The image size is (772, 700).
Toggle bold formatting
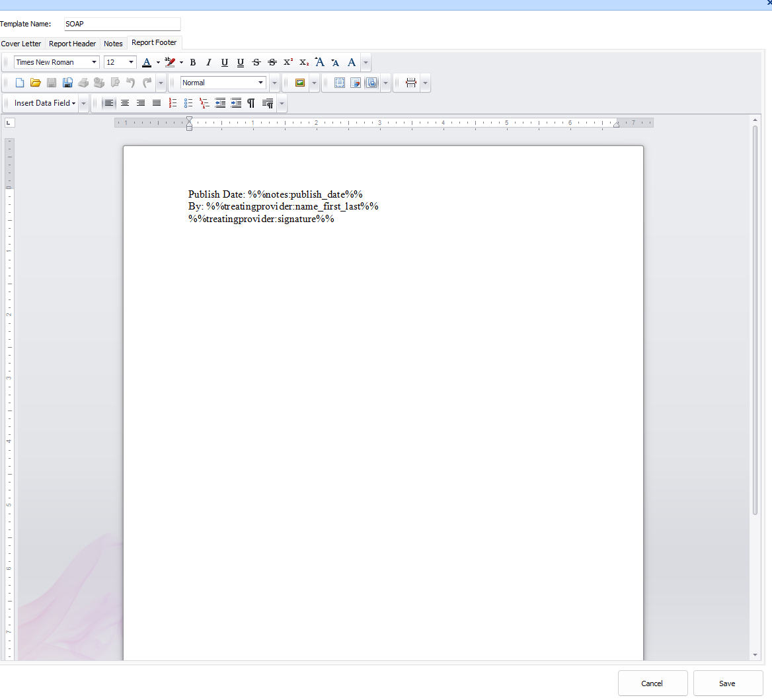pos(193,62)
